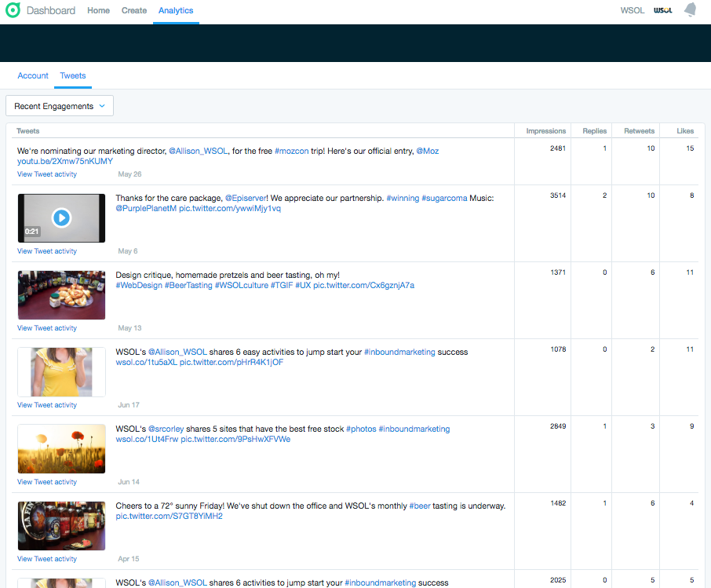
Task: View Tweet activity for May 6 tweet
Action: (x=47, y=251)
